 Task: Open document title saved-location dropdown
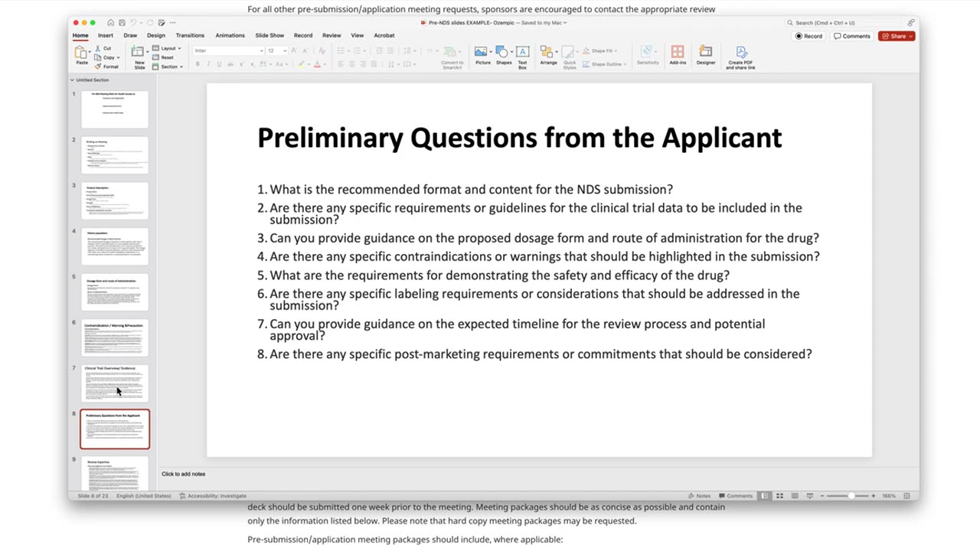point(544,23)
